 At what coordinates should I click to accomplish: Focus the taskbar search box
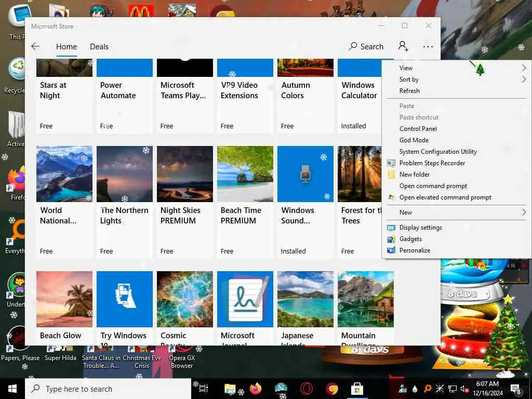click(x=108, y=389)
